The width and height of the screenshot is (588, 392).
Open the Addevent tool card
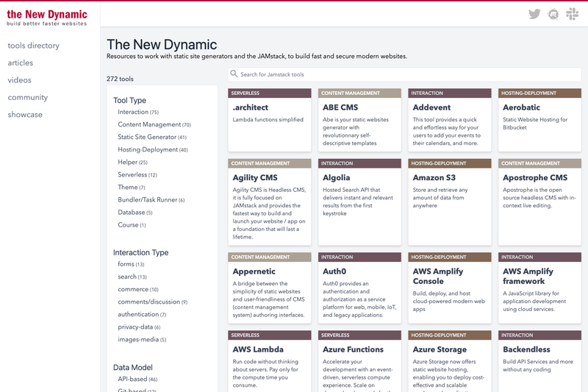[450, 120]
